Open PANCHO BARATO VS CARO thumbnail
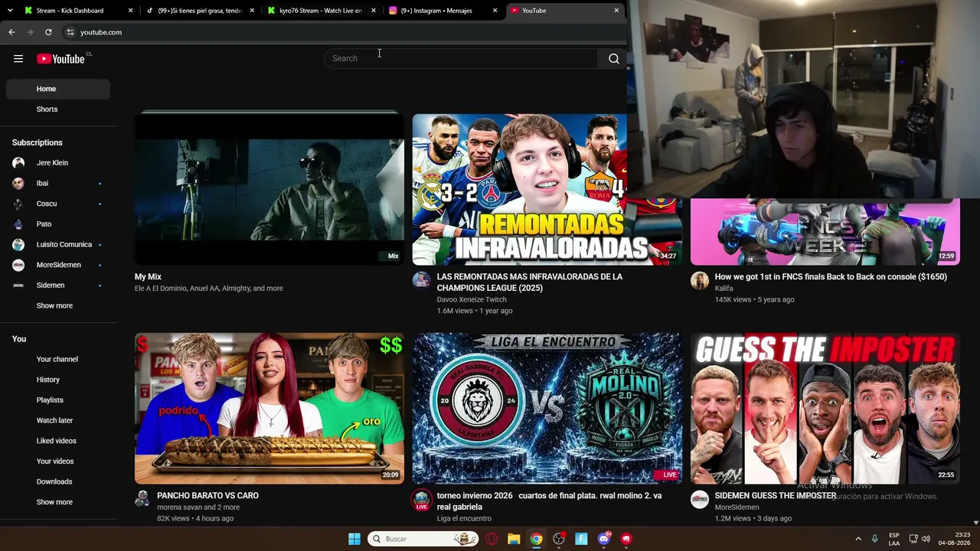Viewport: 980px width, 551px height. (x=269, y=408)
